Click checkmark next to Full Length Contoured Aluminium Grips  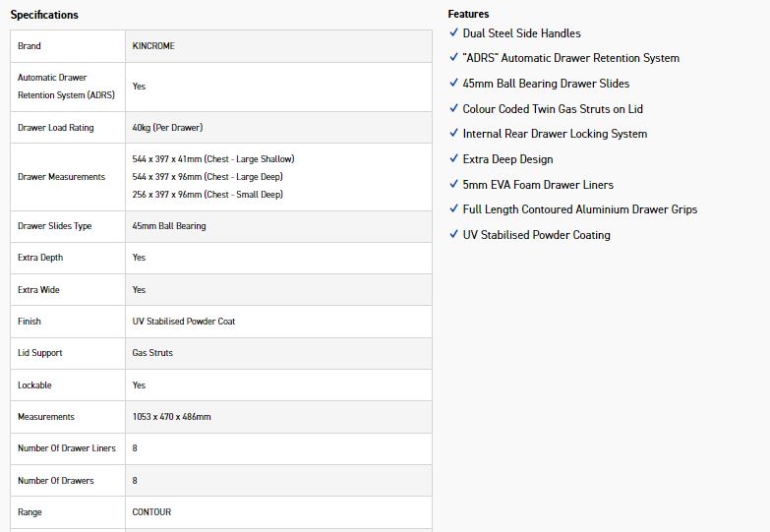pyautogui.click(x=453, y=208)
